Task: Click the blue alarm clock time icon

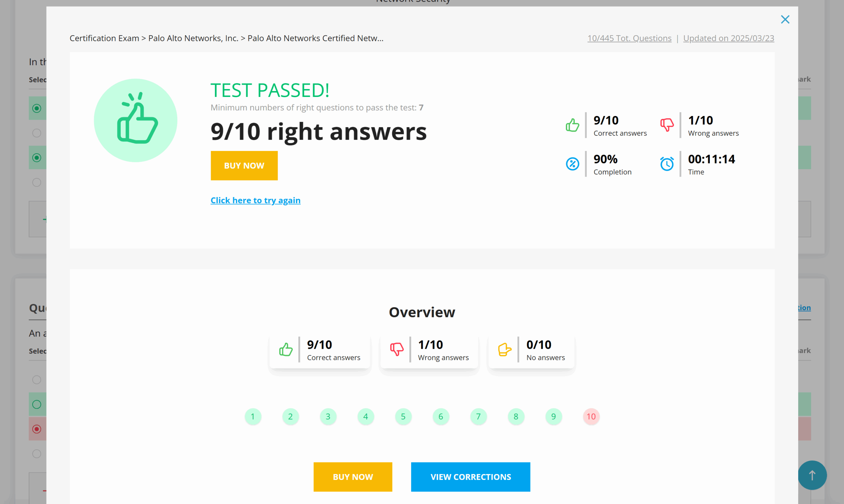Action: [x=667, y=164]
